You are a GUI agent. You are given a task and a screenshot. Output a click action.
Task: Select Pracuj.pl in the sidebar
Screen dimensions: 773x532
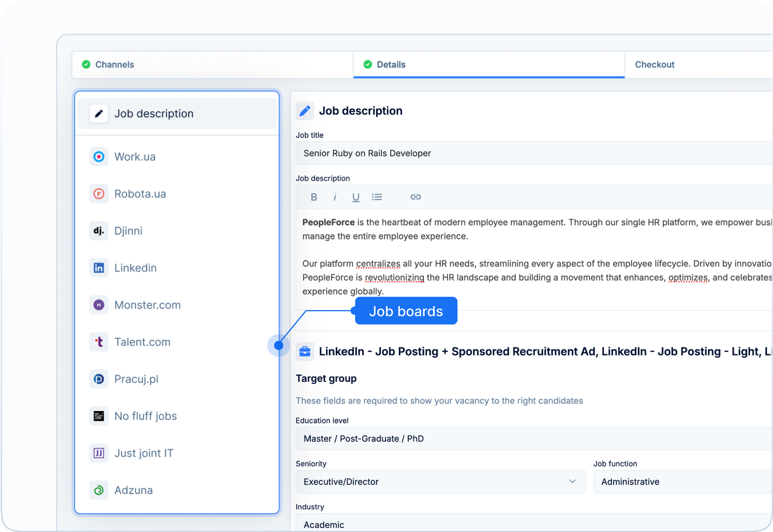coord(177,379)
